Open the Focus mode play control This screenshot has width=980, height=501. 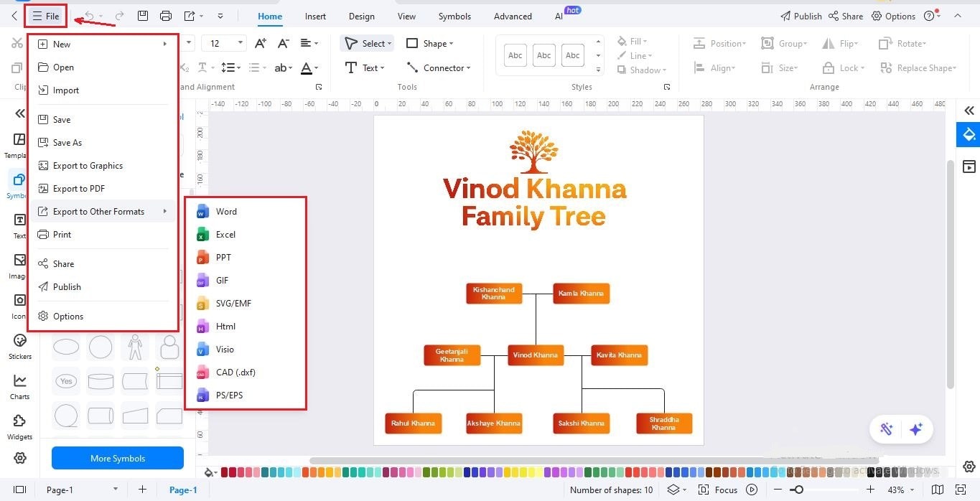(752, 490)
